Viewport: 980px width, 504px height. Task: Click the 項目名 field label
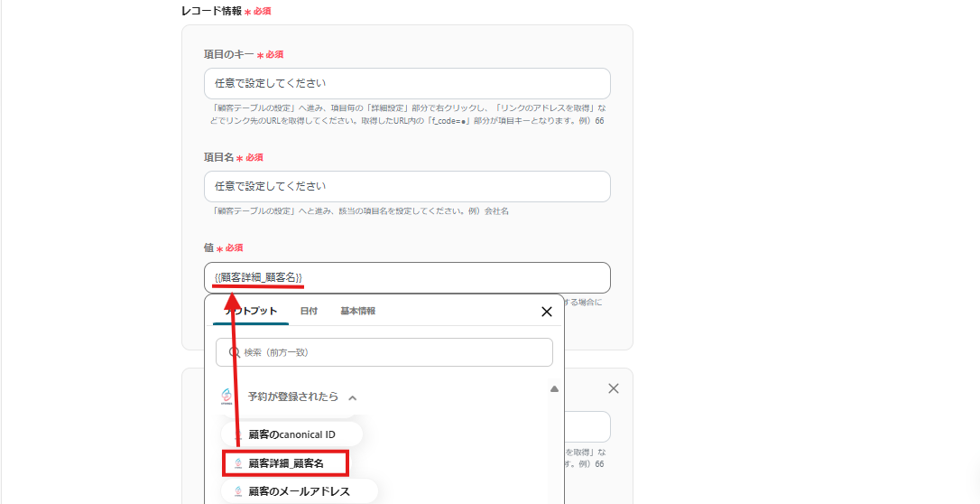click(x=218, y=157)
